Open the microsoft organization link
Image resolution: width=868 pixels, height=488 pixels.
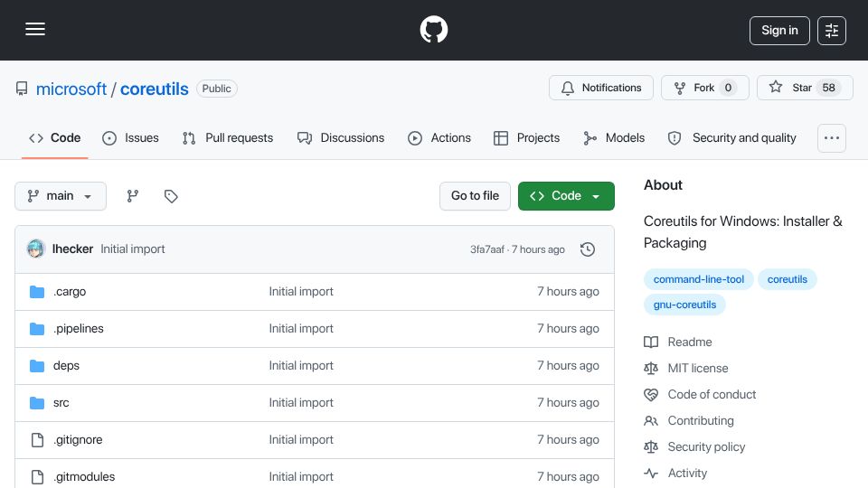pyautogui.click(x=71, y=89)
